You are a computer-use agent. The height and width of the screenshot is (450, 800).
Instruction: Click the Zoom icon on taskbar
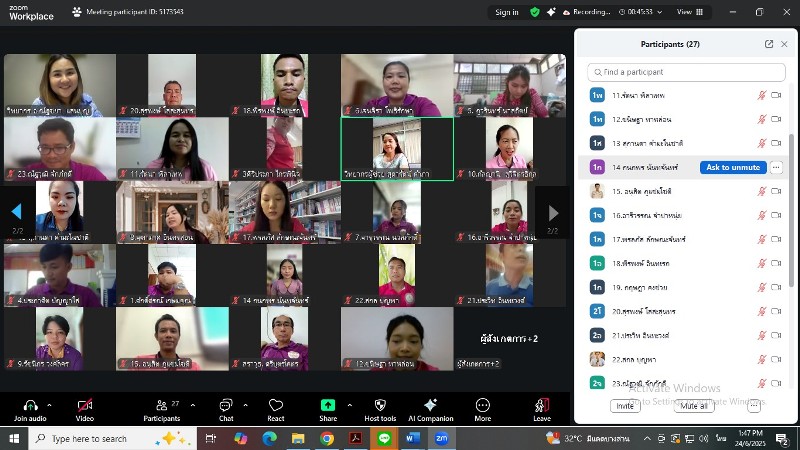[441, 438]
